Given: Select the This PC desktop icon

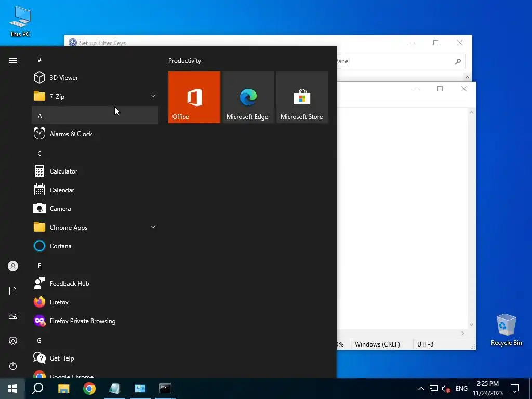Looking at the screenshot, I should point(20,22).
